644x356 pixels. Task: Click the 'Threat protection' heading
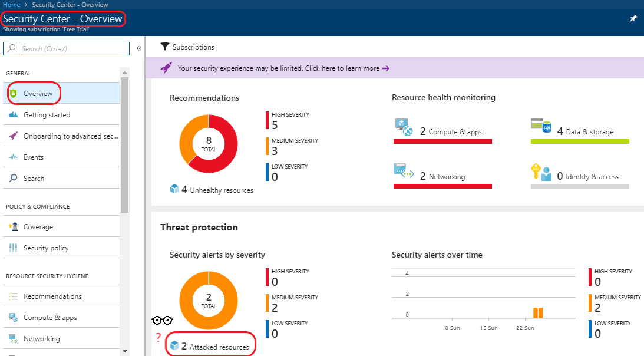click(199, 228)
